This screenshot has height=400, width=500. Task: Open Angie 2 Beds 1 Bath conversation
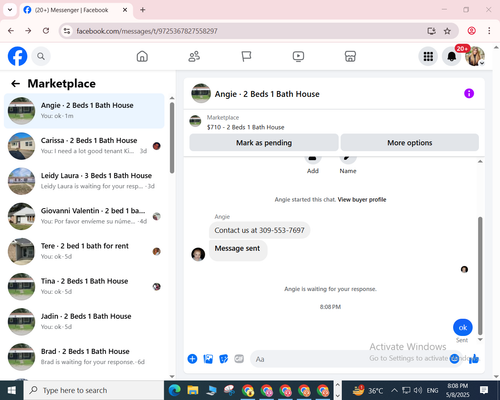point(84,111)
